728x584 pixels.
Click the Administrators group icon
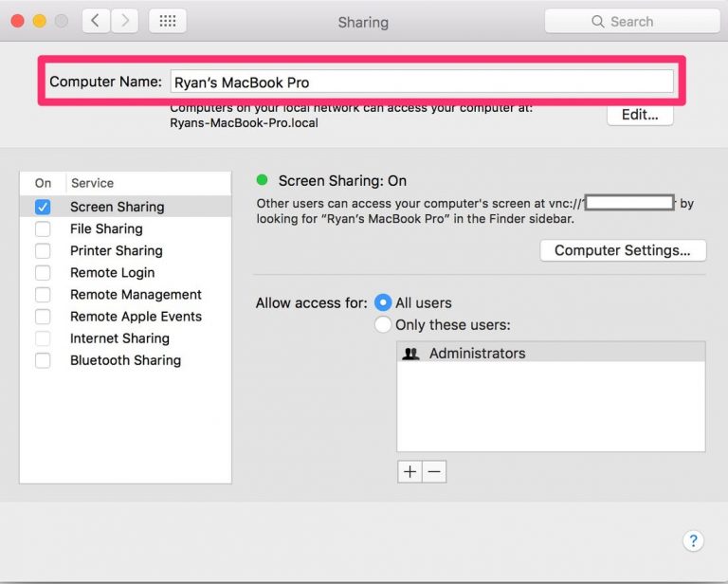coord(411,354)
